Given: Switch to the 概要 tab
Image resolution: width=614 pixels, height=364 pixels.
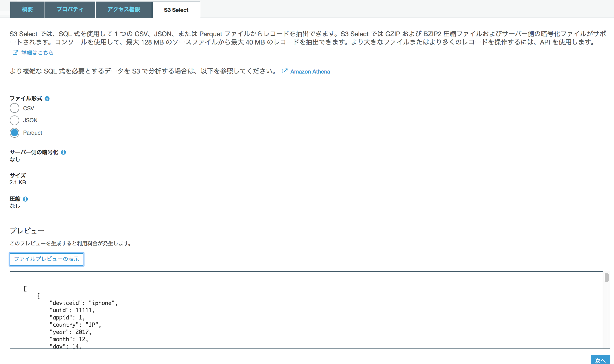Looking at the screenshot, I should point(28,9).
